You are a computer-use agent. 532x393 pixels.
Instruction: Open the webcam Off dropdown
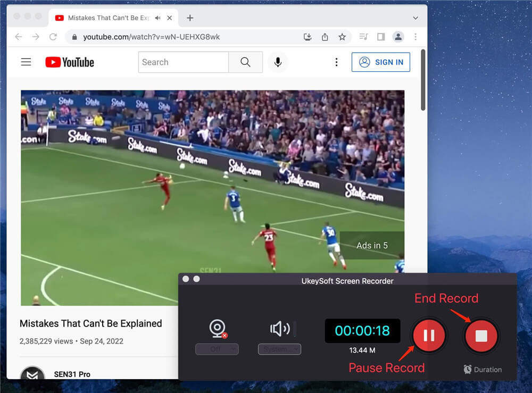tap(217, 349)
